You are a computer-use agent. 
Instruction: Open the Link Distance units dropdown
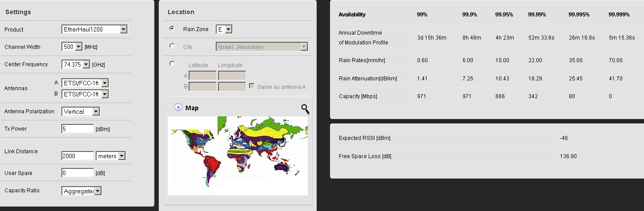[111, 156]
